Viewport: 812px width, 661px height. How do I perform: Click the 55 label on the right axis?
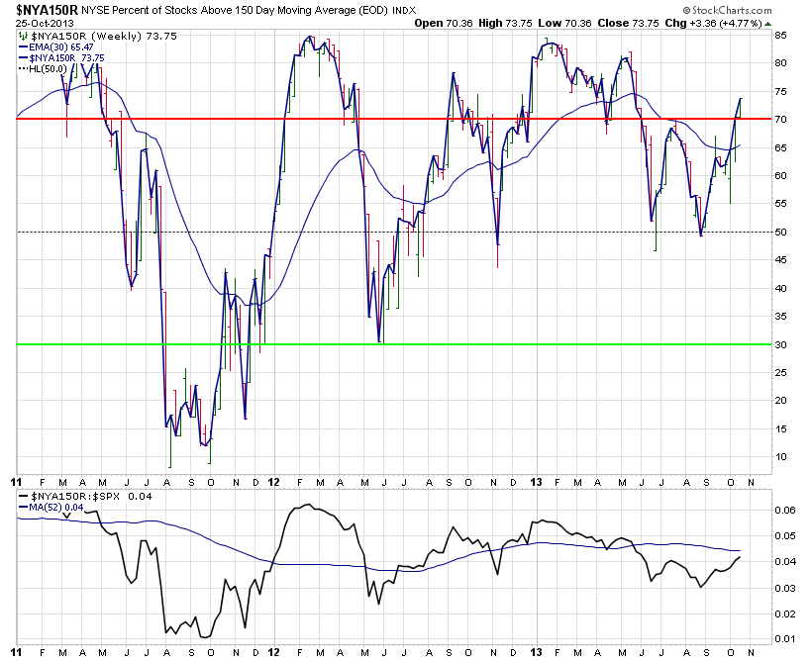781,204
